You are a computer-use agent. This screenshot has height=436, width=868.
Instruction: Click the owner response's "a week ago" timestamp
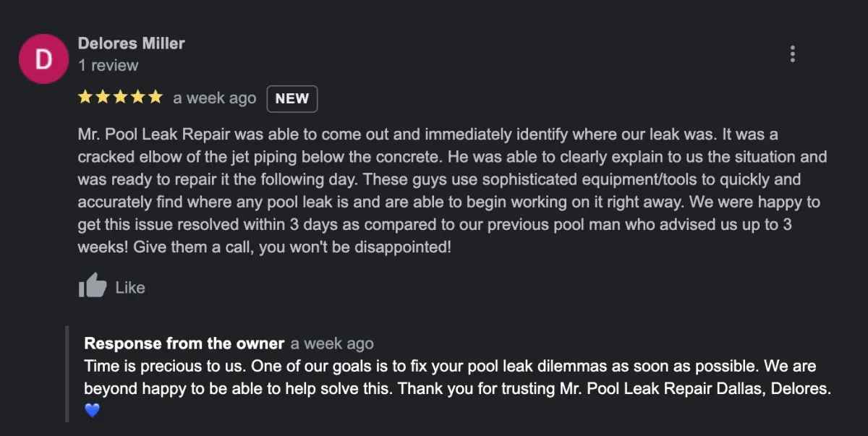(332, 343)
